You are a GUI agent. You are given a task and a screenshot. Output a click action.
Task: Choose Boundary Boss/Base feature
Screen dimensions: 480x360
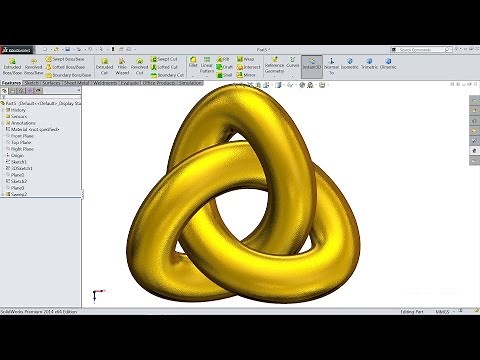(68, 75)
